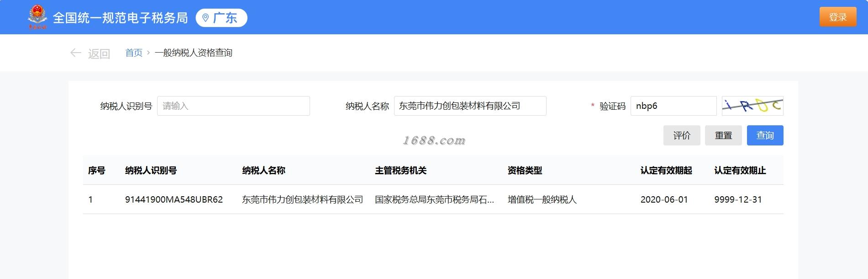Focus the 验证码 input field
The width and height of the screenshot is (868, 279).
(x=673, y=106)
